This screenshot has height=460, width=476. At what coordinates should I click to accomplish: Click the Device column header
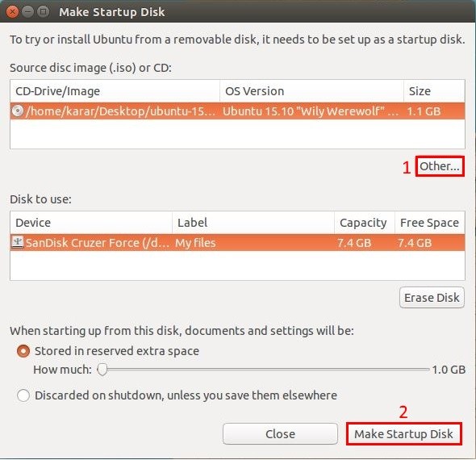click(91, 223)
